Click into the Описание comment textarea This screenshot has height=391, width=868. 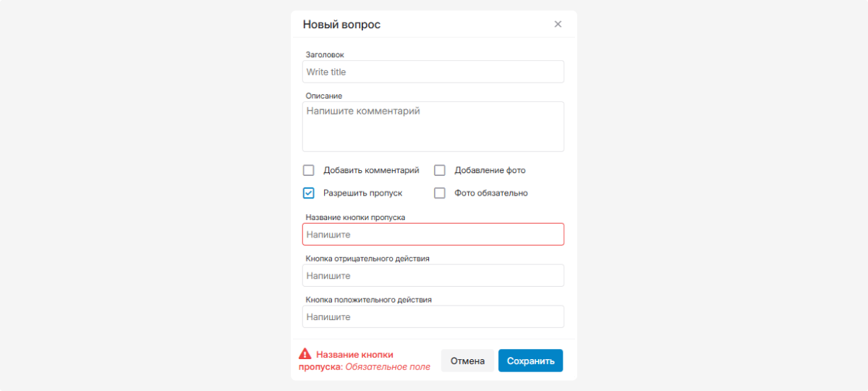[433, 127]
